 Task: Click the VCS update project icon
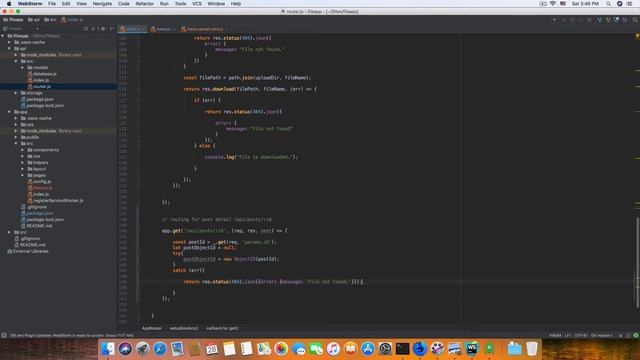click(599, 20)
